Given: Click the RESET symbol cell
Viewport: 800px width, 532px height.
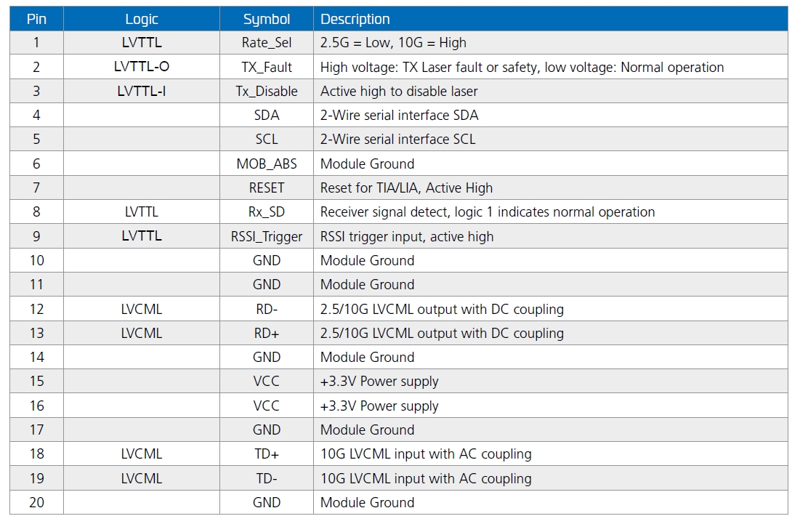Looking at the screenshot, I should [267, 188].
